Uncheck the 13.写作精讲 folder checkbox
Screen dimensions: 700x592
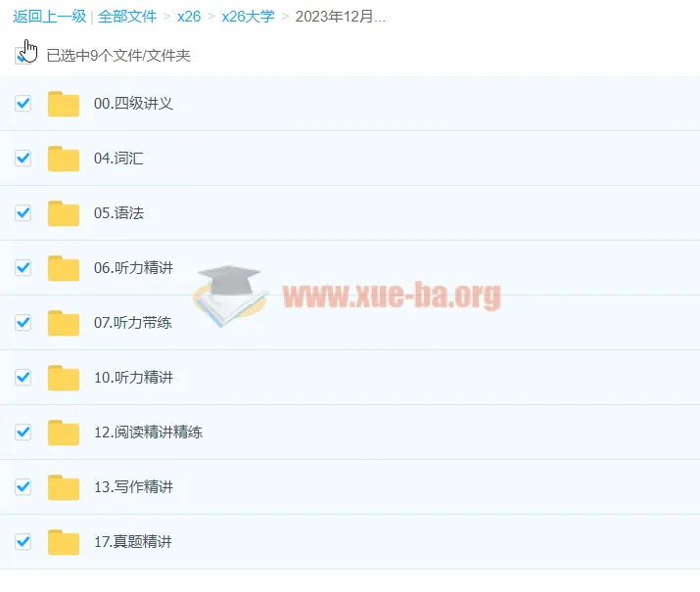pyautogui.click(x=23, y=487)
